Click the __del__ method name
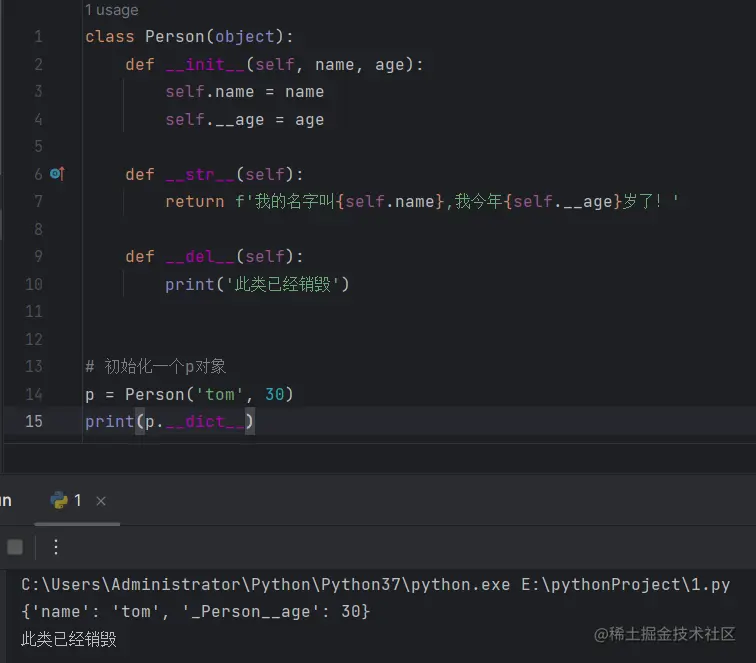Image resolution: width=756 pixels, height=663 pixels. (200, 256)
